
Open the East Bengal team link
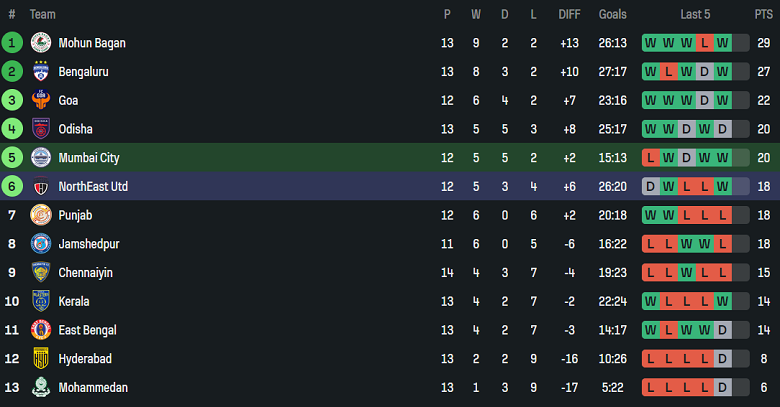click(x=88, y=330)
